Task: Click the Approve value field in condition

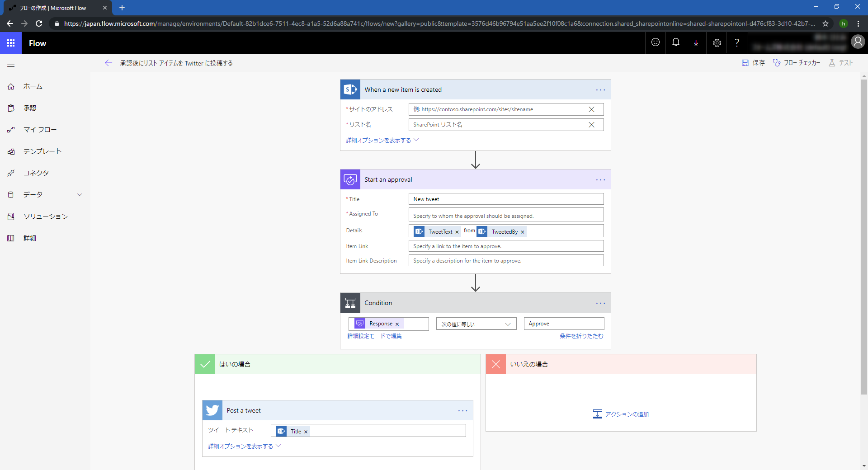Action: tap(564, 324)
